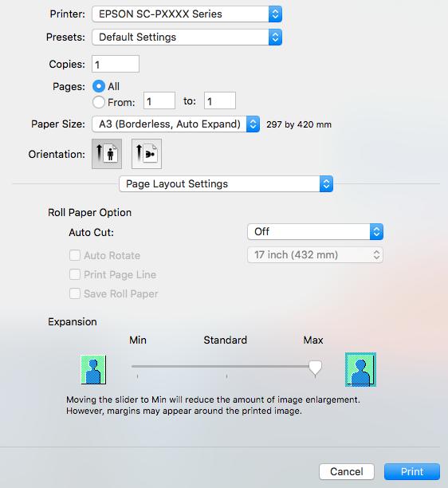Click the Print button

pos(412,471)
